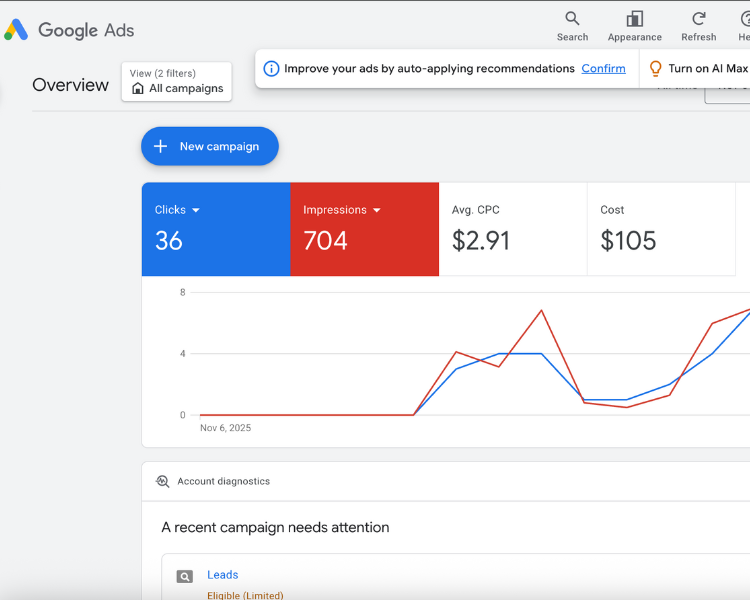This screenshot has width=750, height=600.
Task: Click the plus icon on New campaign
Action: tap(160, 146)
